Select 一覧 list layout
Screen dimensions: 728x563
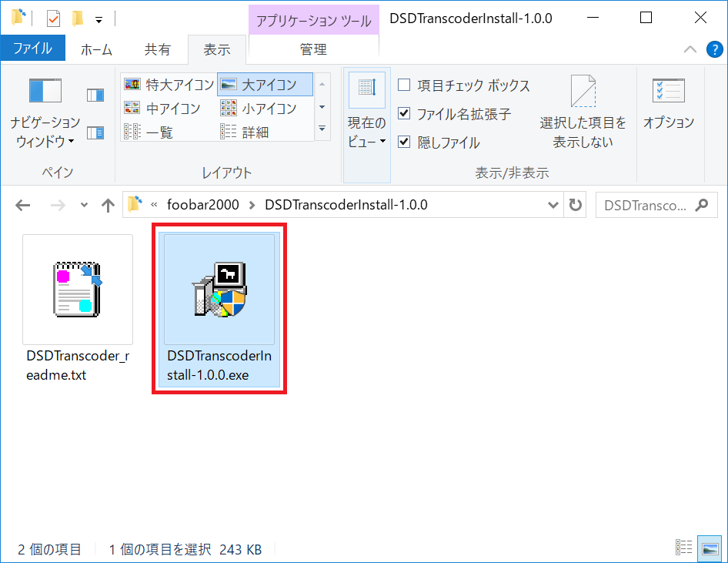pyautogui.click(x=148, y=132)
